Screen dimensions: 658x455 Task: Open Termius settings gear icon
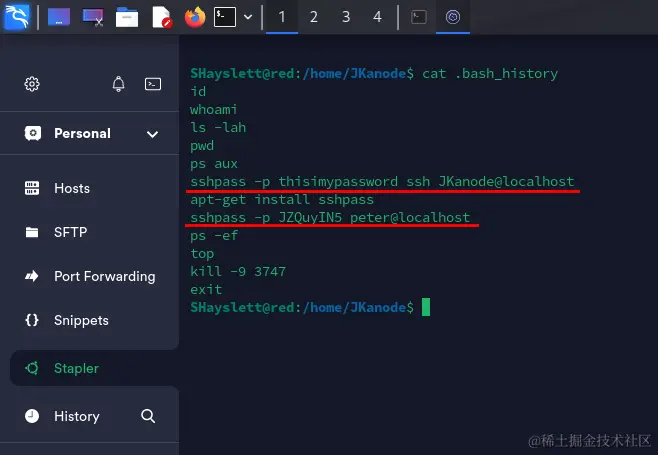(32, 84)
